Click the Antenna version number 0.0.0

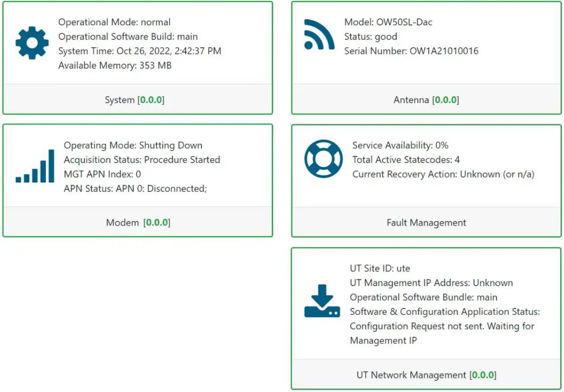[446, 100]
